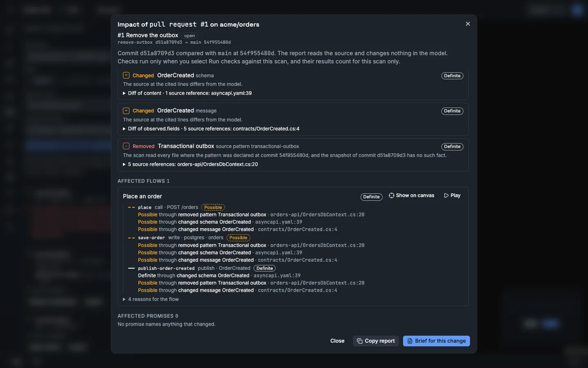Screen dimensions: 588x368
Task: Click the Changed icon on OrderCreated schema card
Action: 126,75
